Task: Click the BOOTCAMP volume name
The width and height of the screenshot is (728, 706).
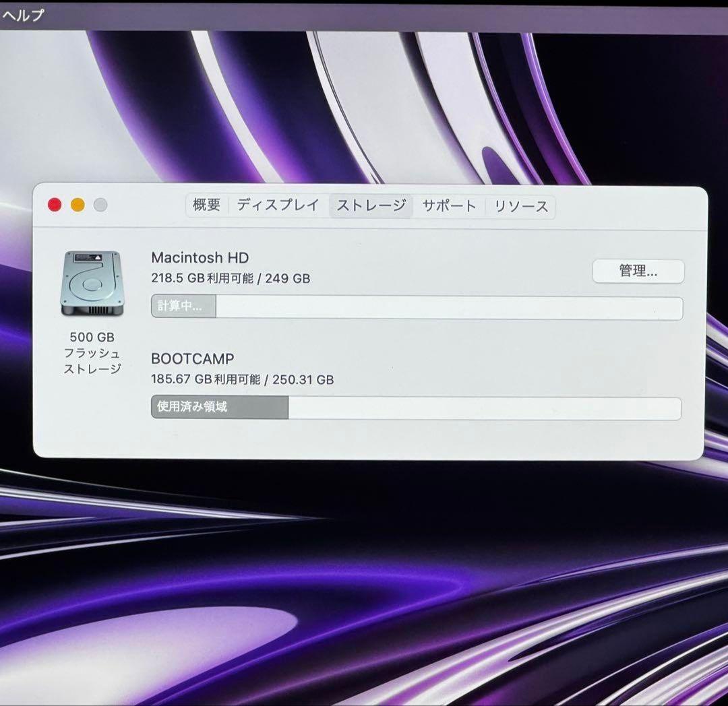Action: [x=191, y=359]
